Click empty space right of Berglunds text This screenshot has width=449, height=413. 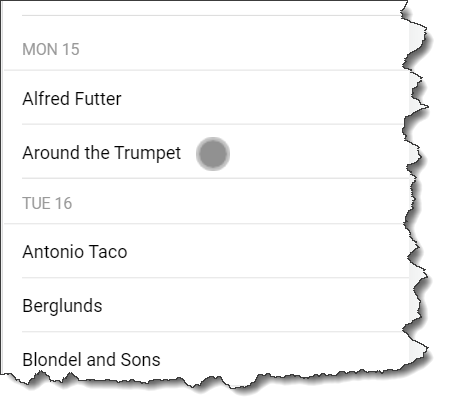(253, 305)
